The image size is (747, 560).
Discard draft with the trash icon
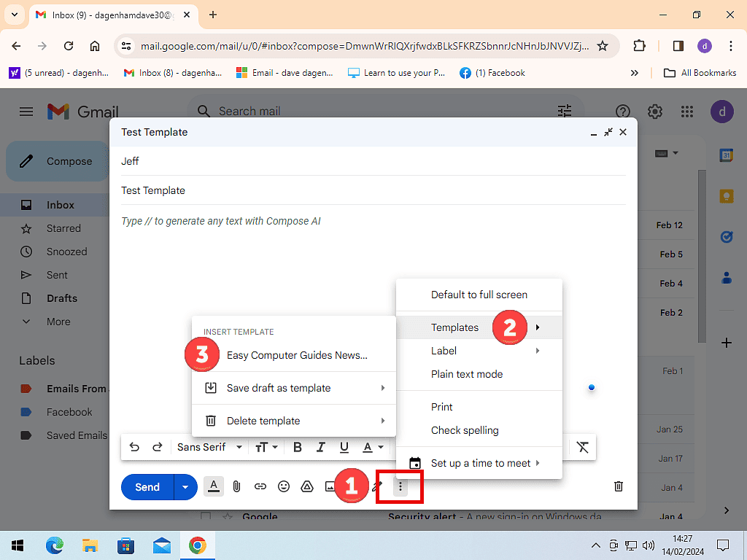(x=618, y=486)
